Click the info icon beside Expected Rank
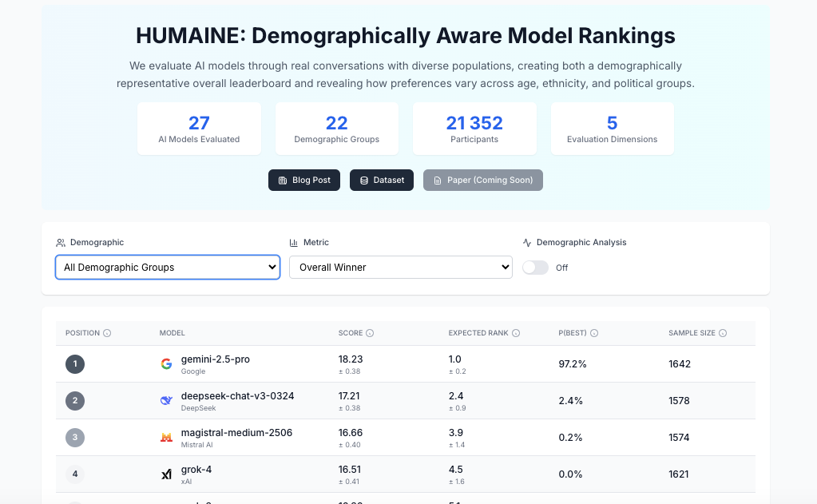 point(516,333)
